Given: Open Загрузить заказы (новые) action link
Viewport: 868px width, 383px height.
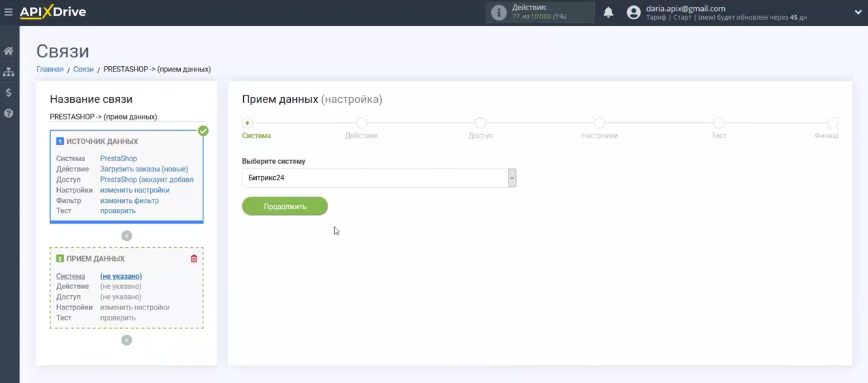Looking at the screenshot, I should point(144,169).
